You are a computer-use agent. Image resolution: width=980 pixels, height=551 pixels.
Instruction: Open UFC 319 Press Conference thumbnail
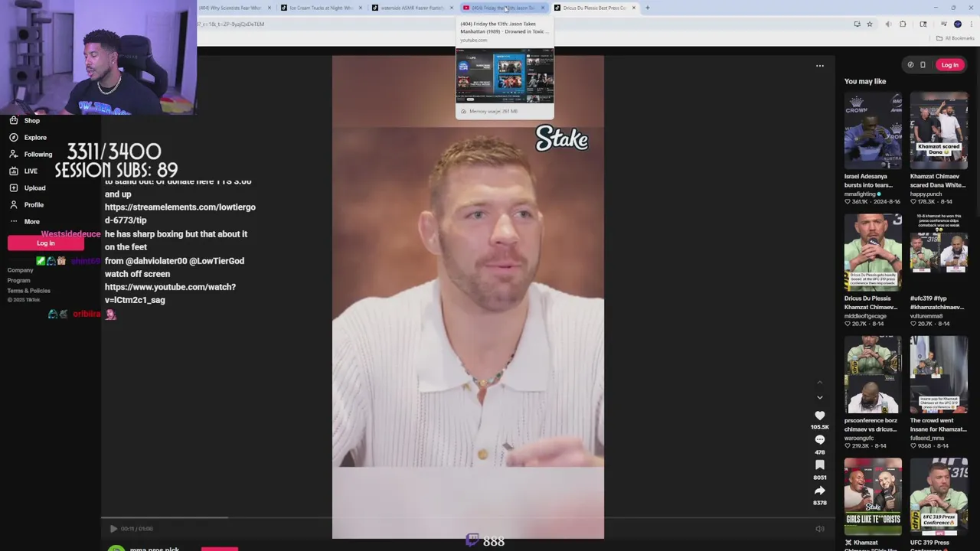coord(939,497)
